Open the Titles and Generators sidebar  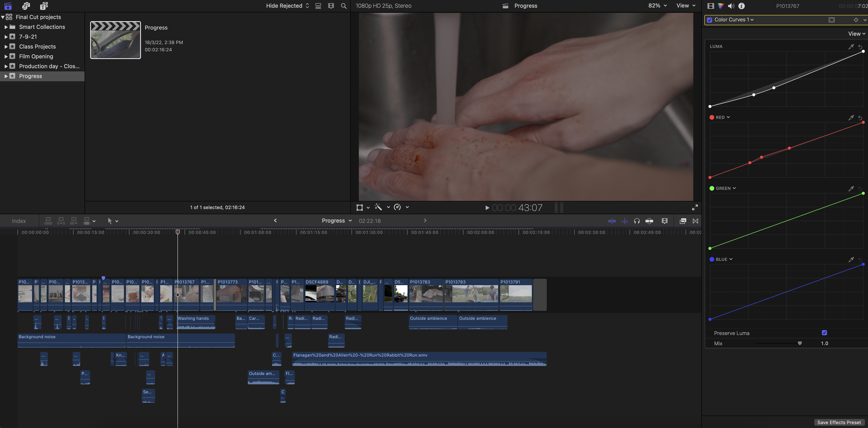[x=44, y=6]
